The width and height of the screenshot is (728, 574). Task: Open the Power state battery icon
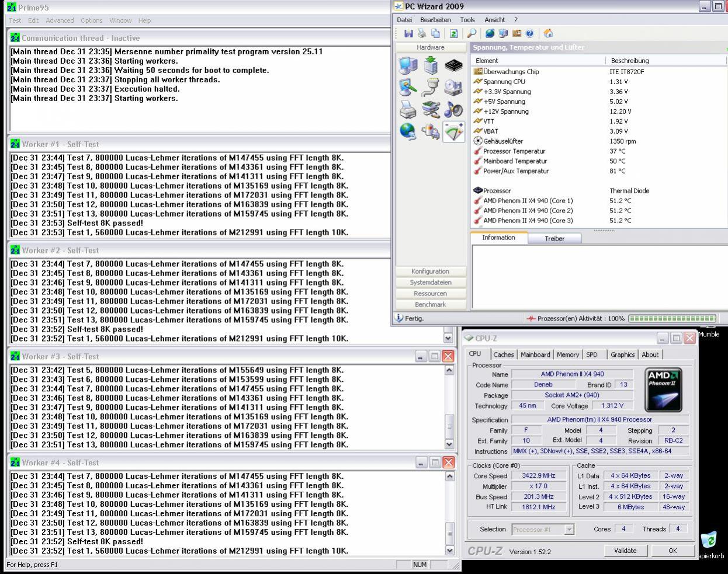(431, 131)
